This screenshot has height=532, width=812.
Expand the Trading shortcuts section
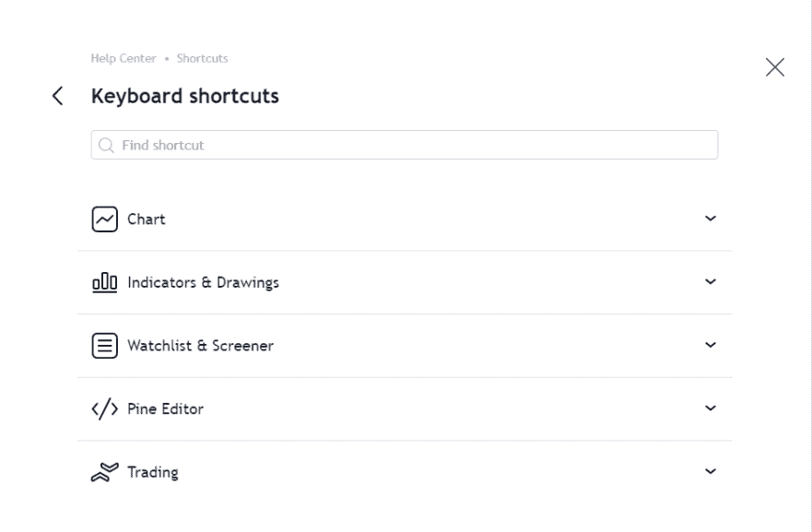point(710,471)
